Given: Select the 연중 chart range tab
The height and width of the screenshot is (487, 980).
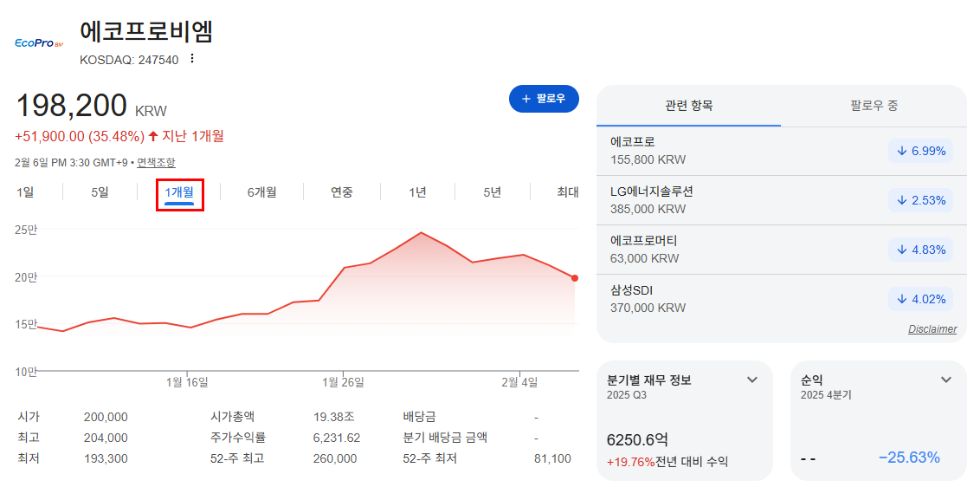Looking at the screenshot, I should [342, 192].
